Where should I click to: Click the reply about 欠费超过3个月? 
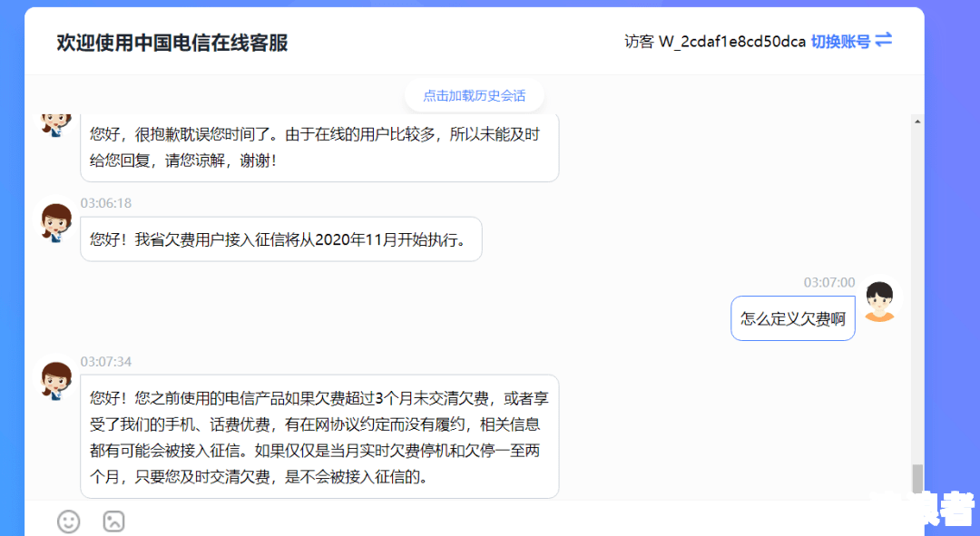[x=319, y=436]
